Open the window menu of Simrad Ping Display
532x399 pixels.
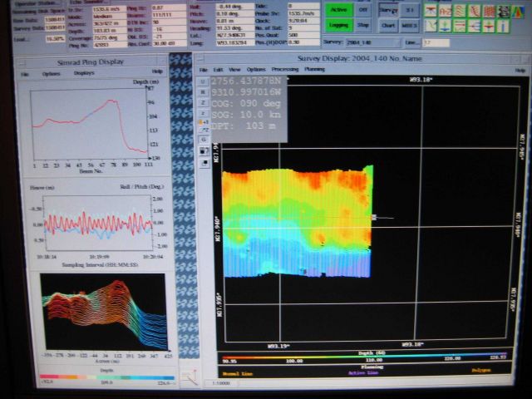[x=22, y=63]
